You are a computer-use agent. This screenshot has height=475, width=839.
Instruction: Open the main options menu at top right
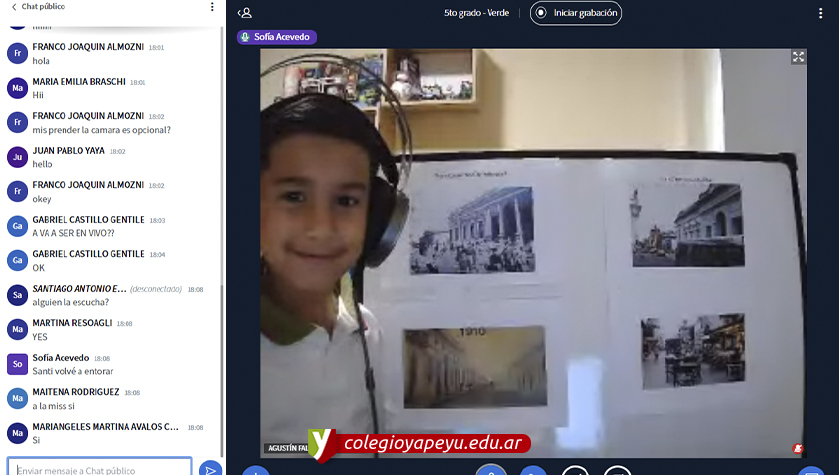821,13
